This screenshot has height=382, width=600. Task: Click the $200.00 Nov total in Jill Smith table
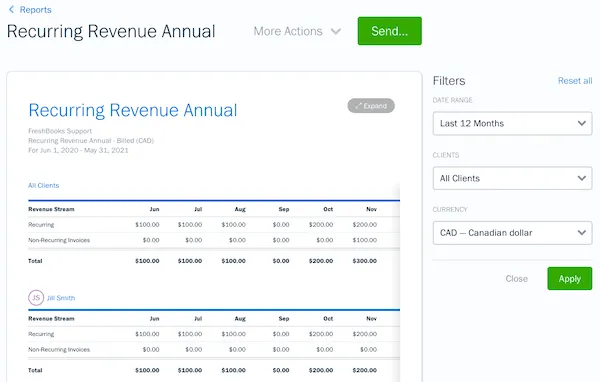point(364,370)
